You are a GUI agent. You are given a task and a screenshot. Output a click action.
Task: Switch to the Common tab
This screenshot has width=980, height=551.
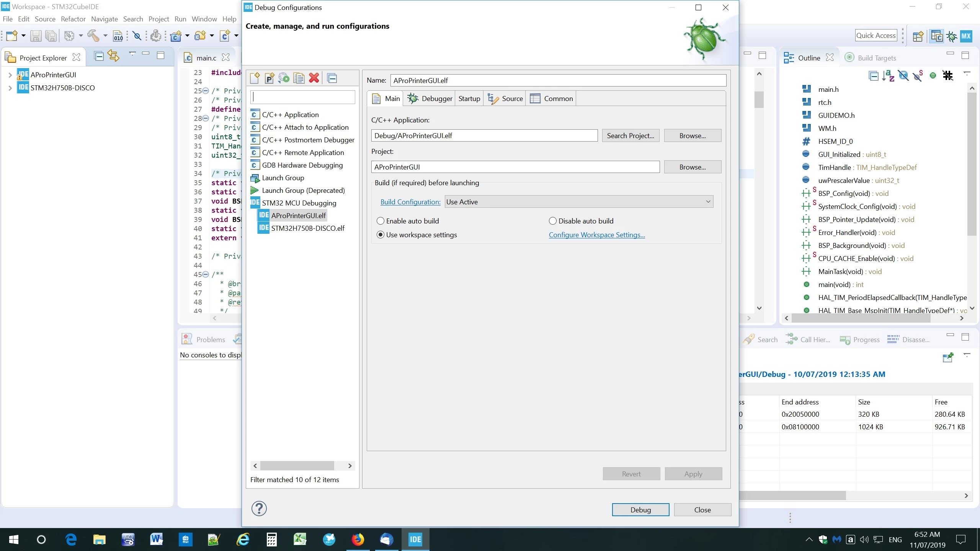[x=551, y=98]
